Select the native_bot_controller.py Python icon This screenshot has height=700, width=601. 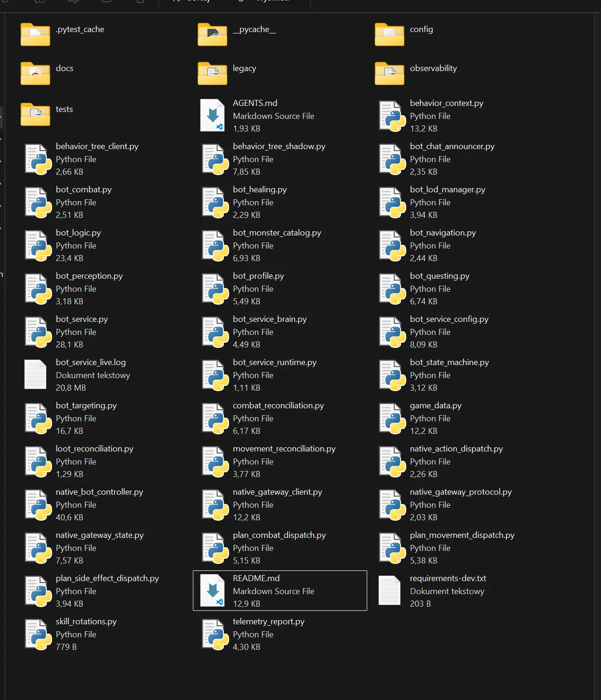coord(38,505)
